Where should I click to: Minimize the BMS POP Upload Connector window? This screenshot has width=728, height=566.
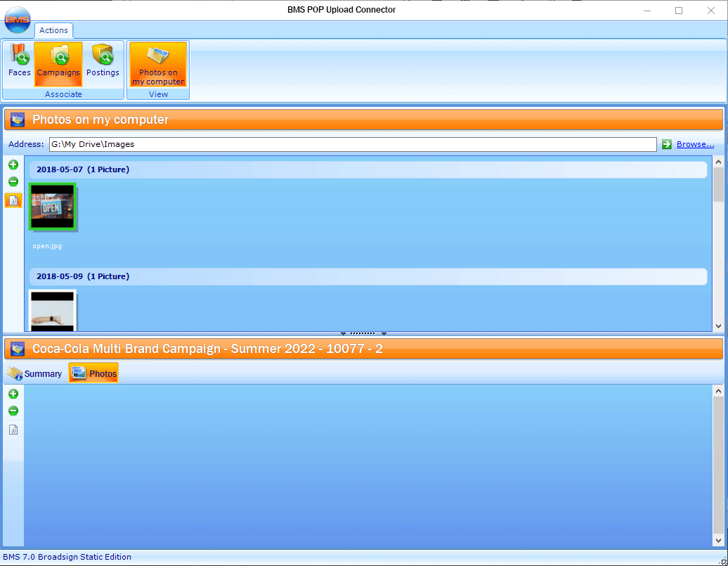(x=647, y=11)
